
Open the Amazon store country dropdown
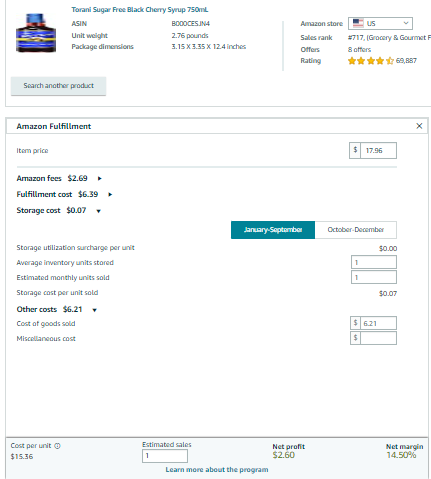[x=380, y=23]
